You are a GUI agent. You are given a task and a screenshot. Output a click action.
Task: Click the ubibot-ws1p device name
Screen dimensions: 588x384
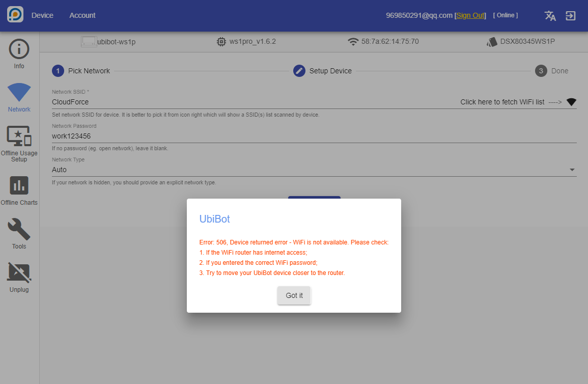(x=116, y=42)
